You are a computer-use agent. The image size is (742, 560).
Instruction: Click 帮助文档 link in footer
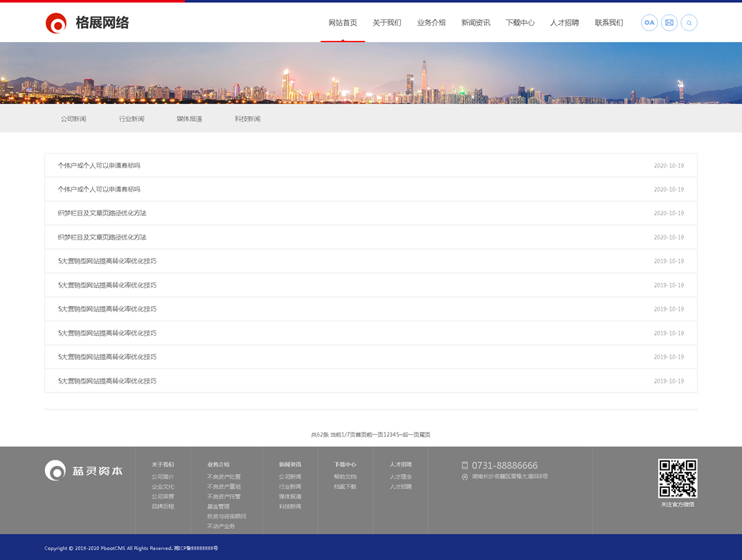point(345,477)
